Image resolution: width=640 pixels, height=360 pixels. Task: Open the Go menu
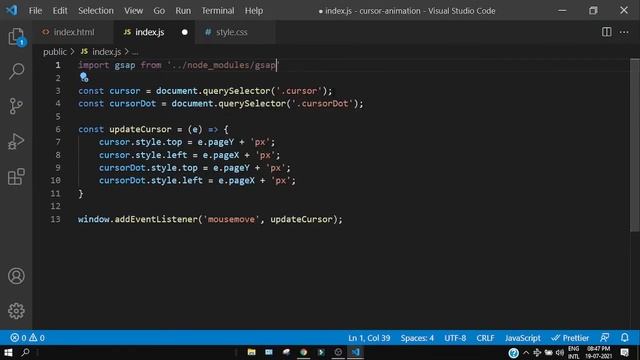(x=159, y=11)
